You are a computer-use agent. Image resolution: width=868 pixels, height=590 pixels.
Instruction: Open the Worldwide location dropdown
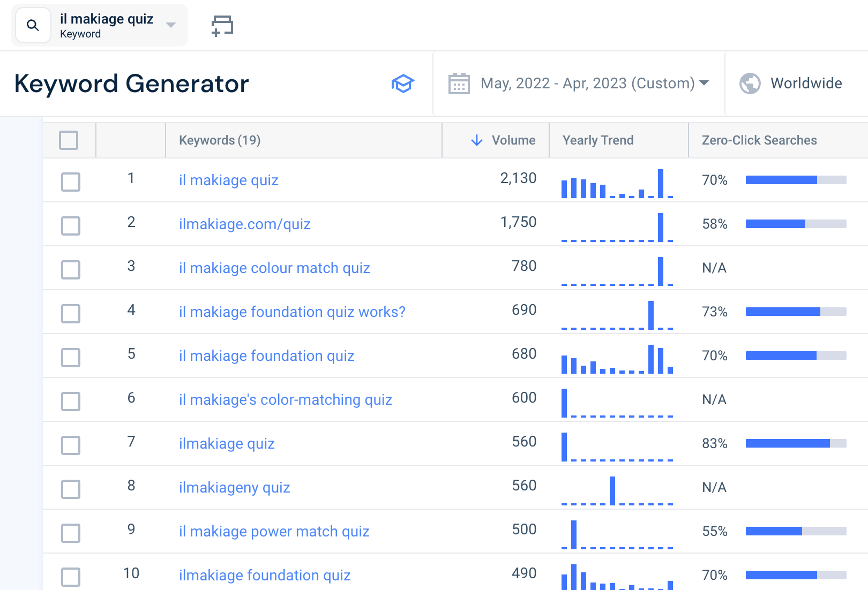(x=805, y=83)
